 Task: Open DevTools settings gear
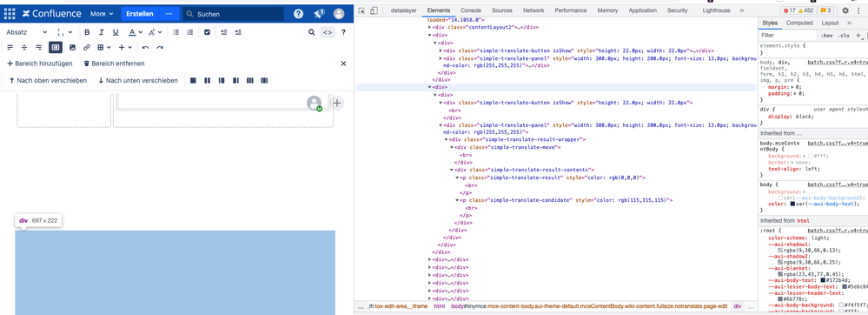pyautogui.click(x=845, y=10)
